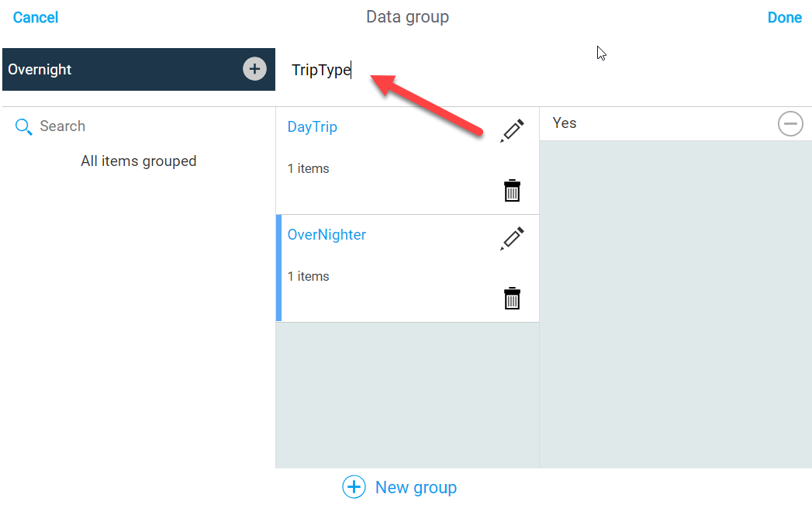Click the New group label
The width and height of the screenshot is (812, 508).
click(416, 487)
